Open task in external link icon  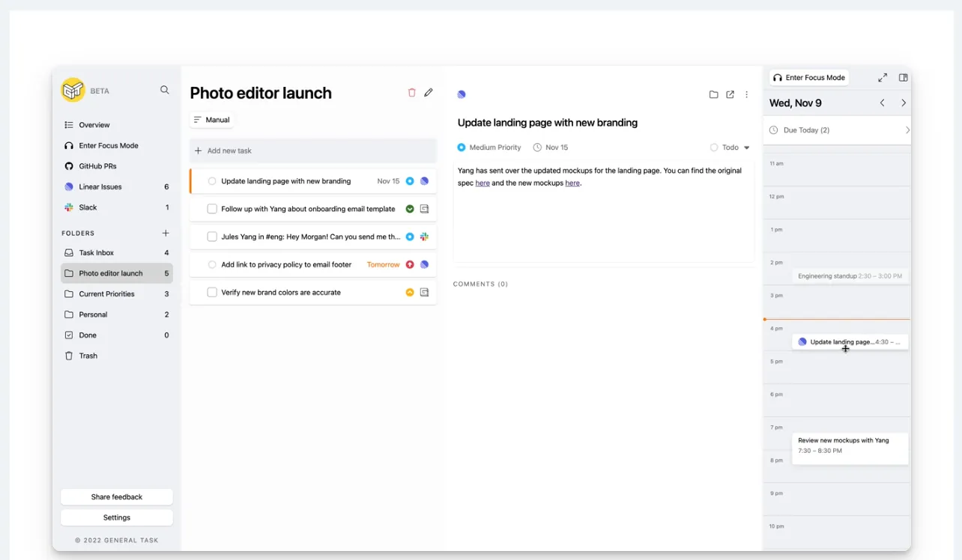click(730, 94)
